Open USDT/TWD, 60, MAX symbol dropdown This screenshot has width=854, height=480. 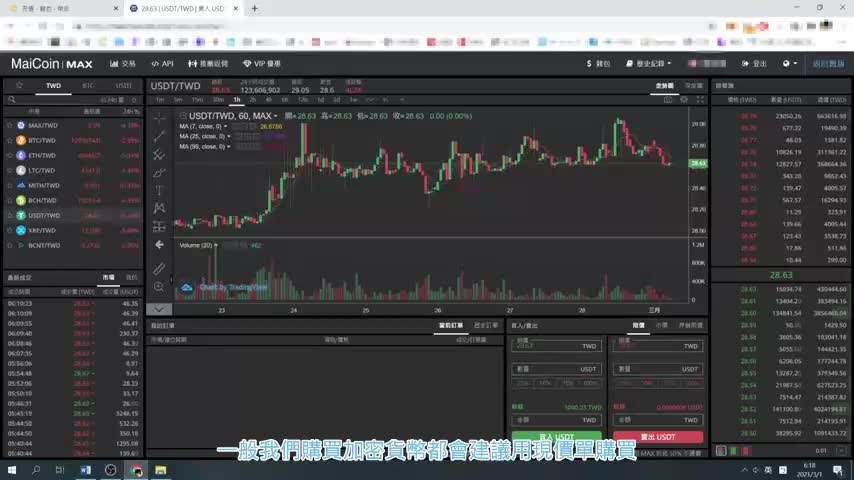click(x=276, y=116)
